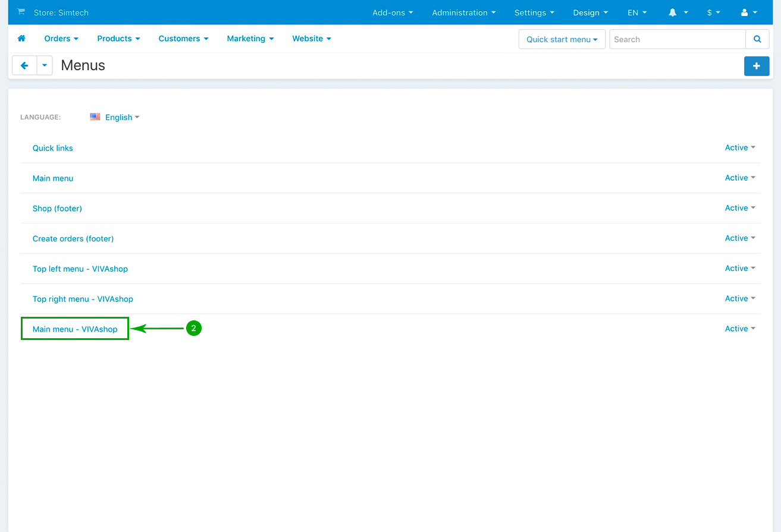Click the search magnifier icon
Viewport: 781px width, 532px height.
[x=757, y=39]
